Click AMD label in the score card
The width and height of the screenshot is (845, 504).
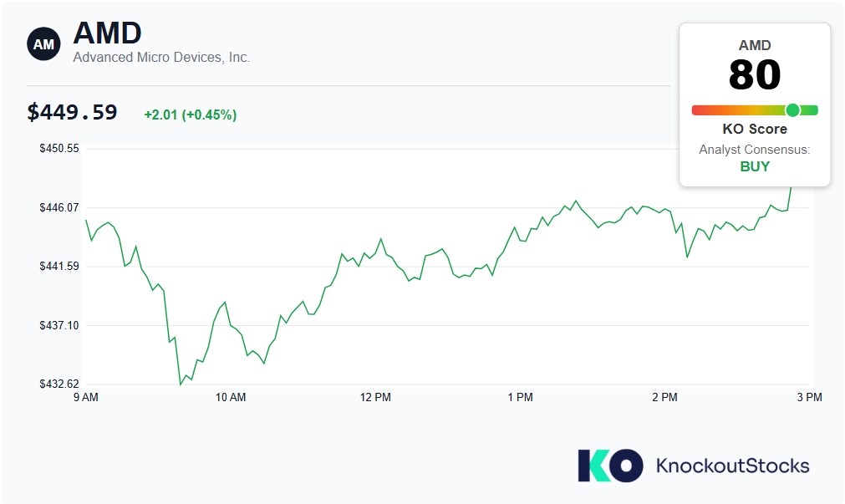[x=755, y=45]
